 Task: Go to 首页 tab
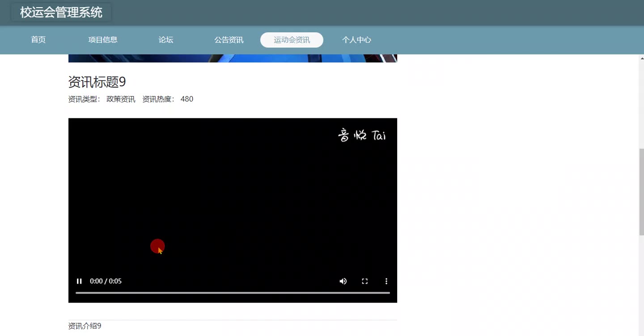tap(38, 40)
